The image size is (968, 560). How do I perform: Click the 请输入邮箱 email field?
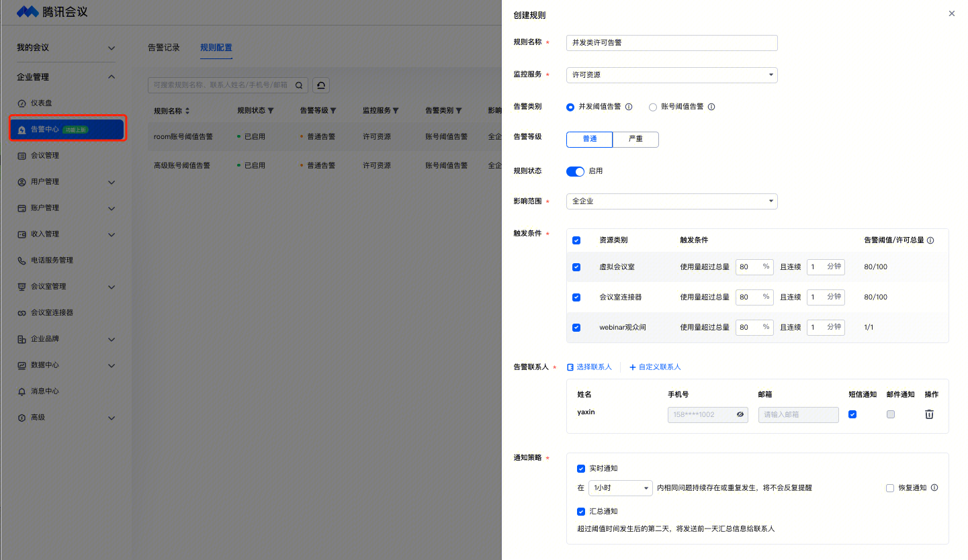click(799, 415)
